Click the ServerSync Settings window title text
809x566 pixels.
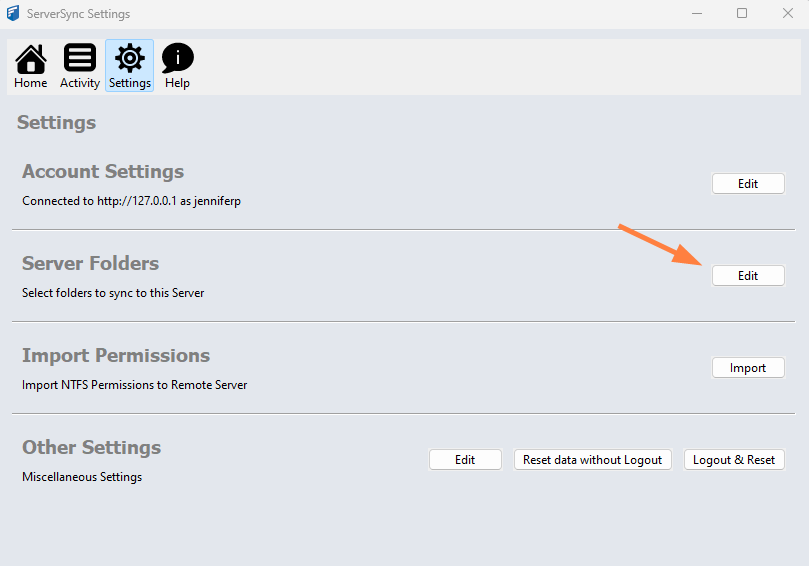tap(78, 14)
